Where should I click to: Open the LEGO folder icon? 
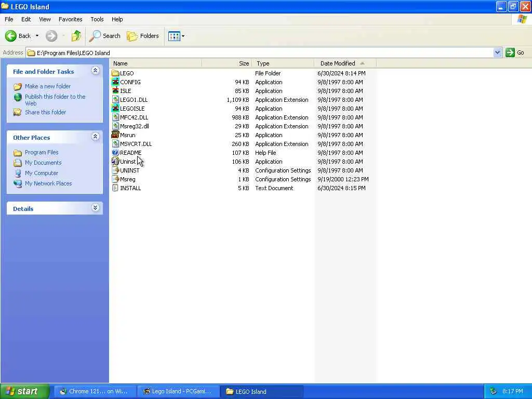coord(115,73)
